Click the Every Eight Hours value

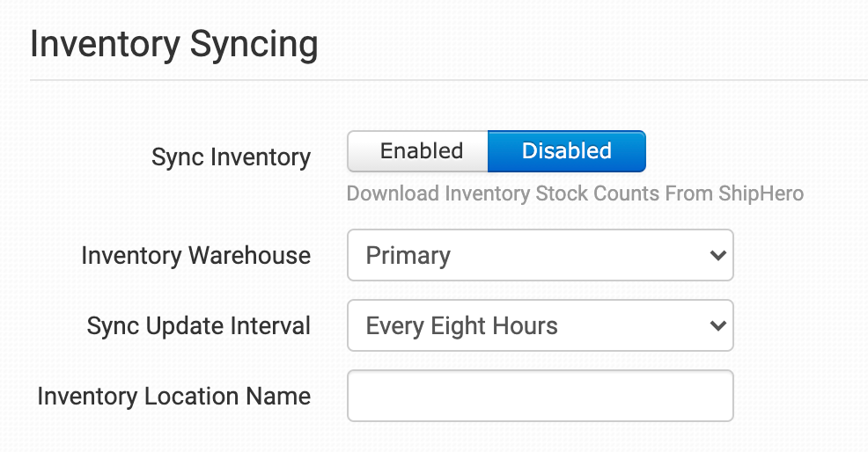click(x=461, y=326)
